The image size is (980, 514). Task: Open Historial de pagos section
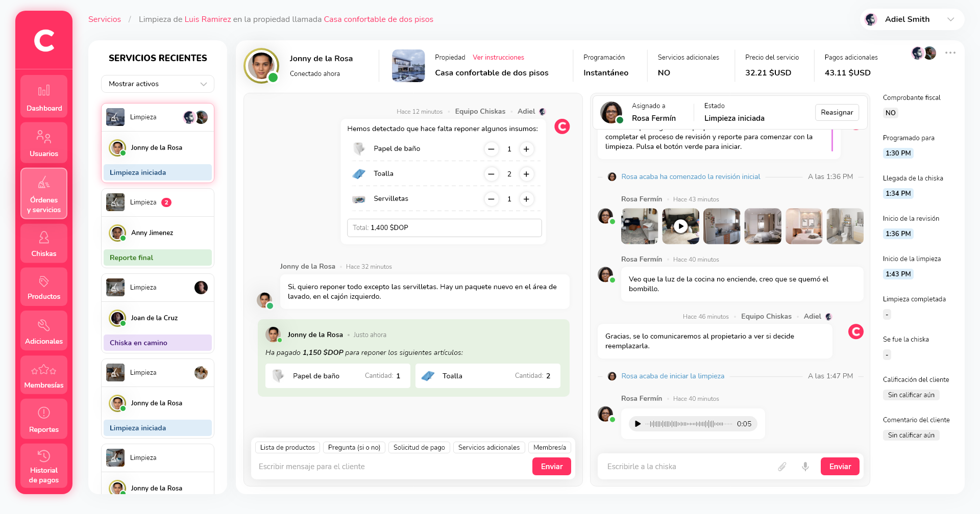point(44,467)
